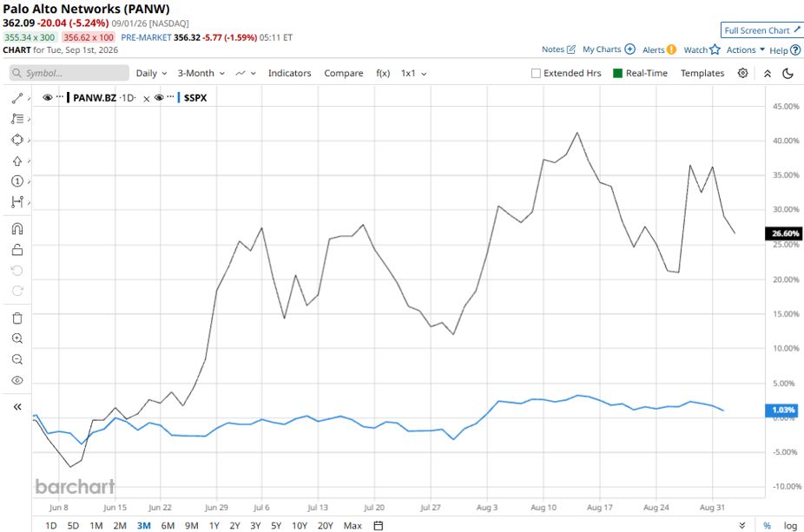The width and height of the screenshot is (804, 532).
Task: Click the Full Screen Chart button
Action: pyautogui.click(x=762, y=30)
